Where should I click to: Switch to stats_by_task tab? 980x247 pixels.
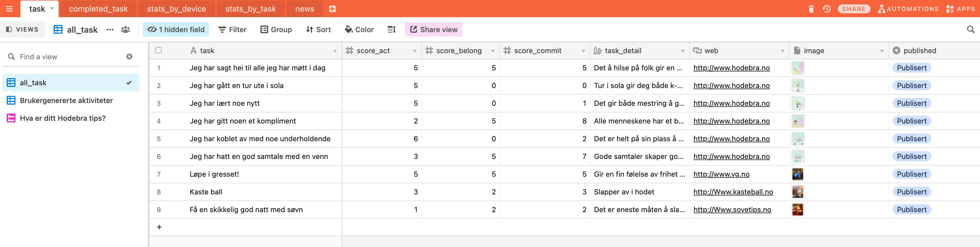click(x=250, y=9)
